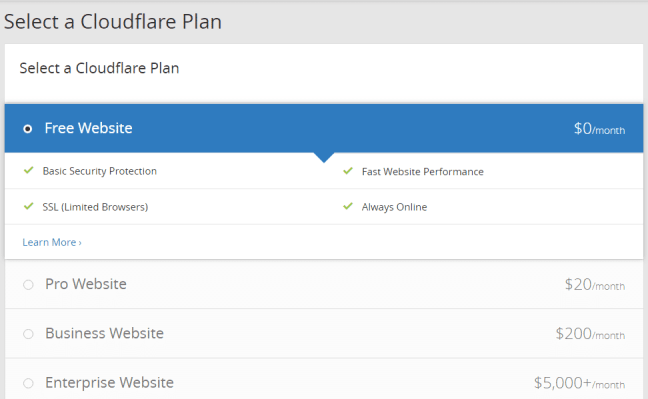Click the Free Website plan title
648x399 pixels.
(x=88, y=128)
